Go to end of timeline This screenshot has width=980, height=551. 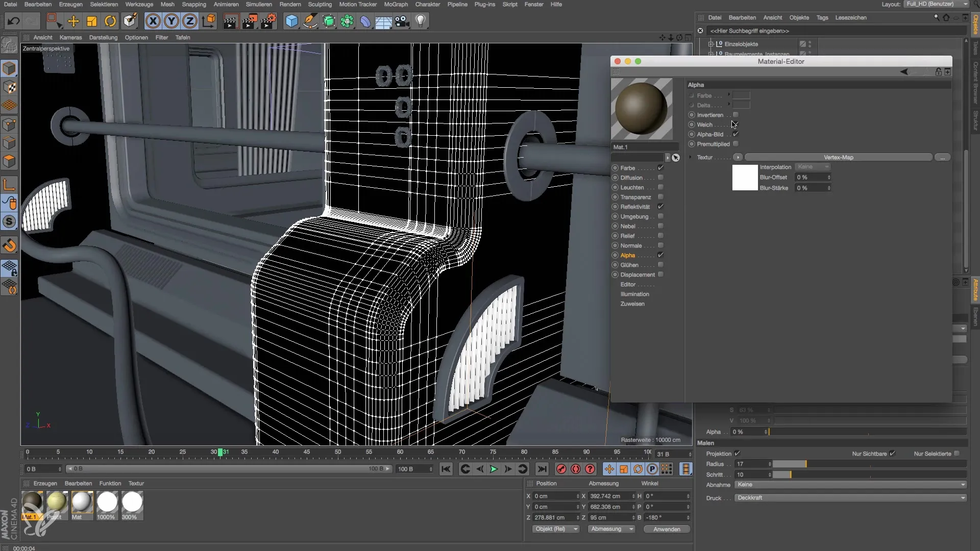[x=542, y=469]
